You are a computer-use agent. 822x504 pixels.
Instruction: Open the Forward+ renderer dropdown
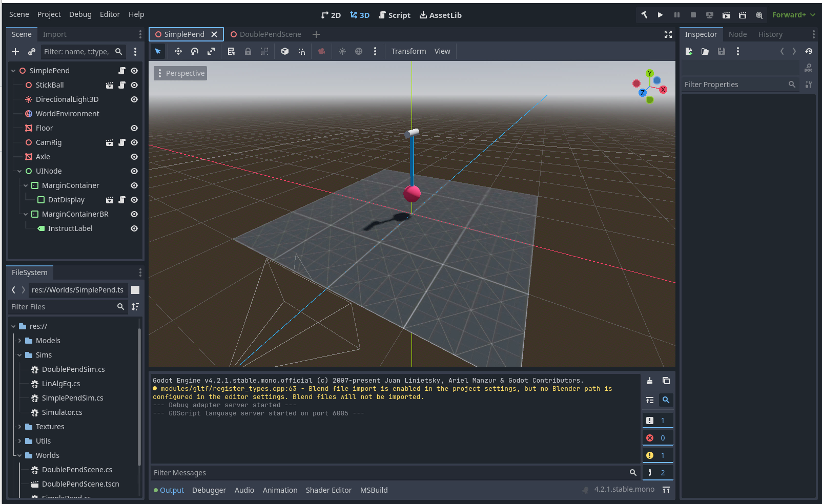click(793, 15)
